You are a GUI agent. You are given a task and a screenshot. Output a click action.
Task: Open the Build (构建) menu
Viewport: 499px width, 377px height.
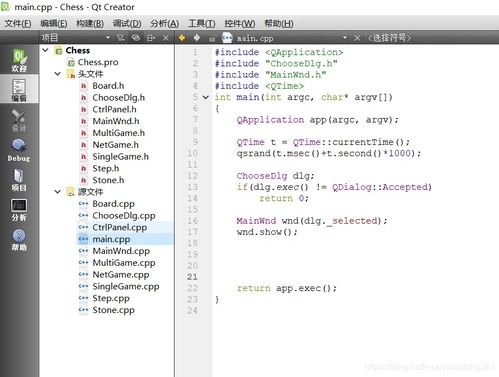tap(90, 24)
